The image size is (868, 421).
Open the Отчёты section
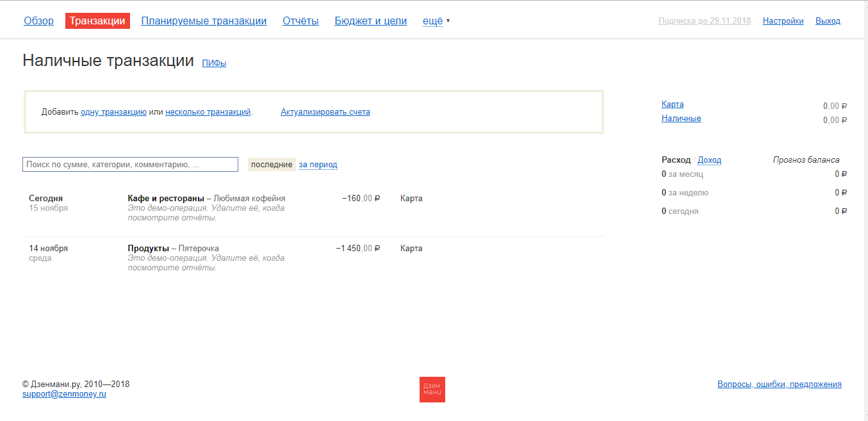pyautogui.click(x=300, y=21)
